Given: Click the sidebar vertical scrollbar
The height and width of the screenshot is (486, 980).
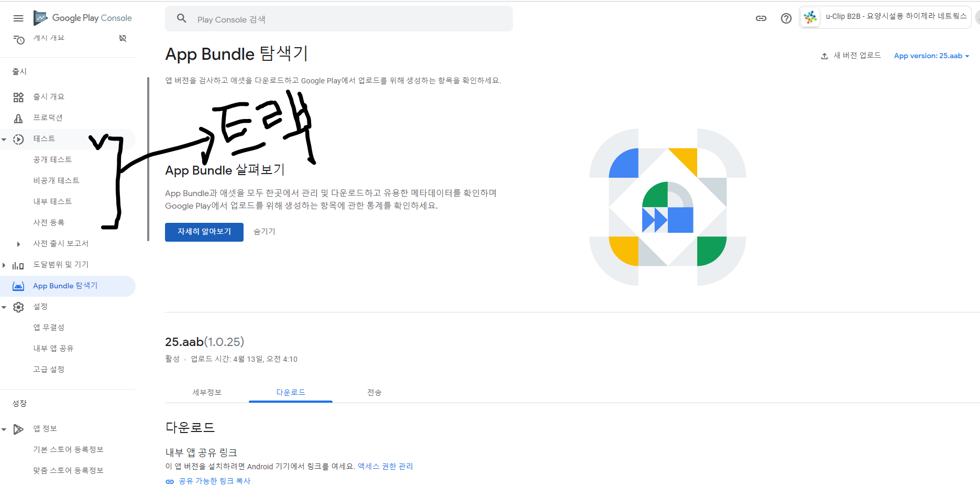Looking at the screenshot, I should click(x=148, y=159).
